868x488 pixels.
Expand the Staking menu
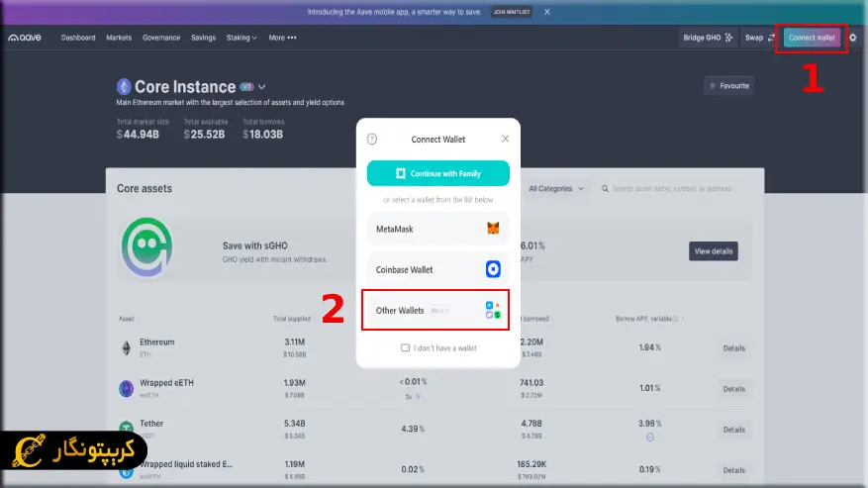[241, 38]
